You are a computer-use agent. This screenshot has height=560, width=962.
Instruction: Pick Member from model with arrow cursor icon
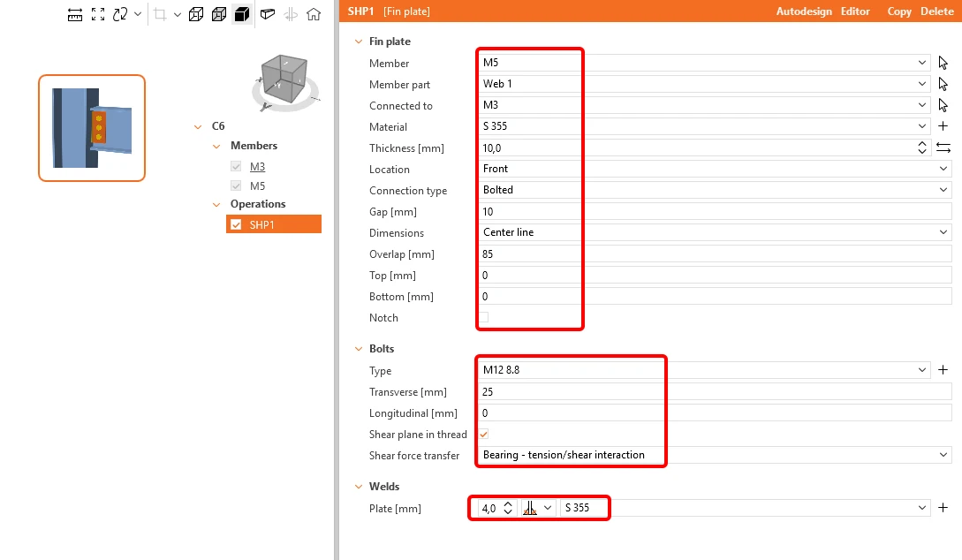[943, 63]
